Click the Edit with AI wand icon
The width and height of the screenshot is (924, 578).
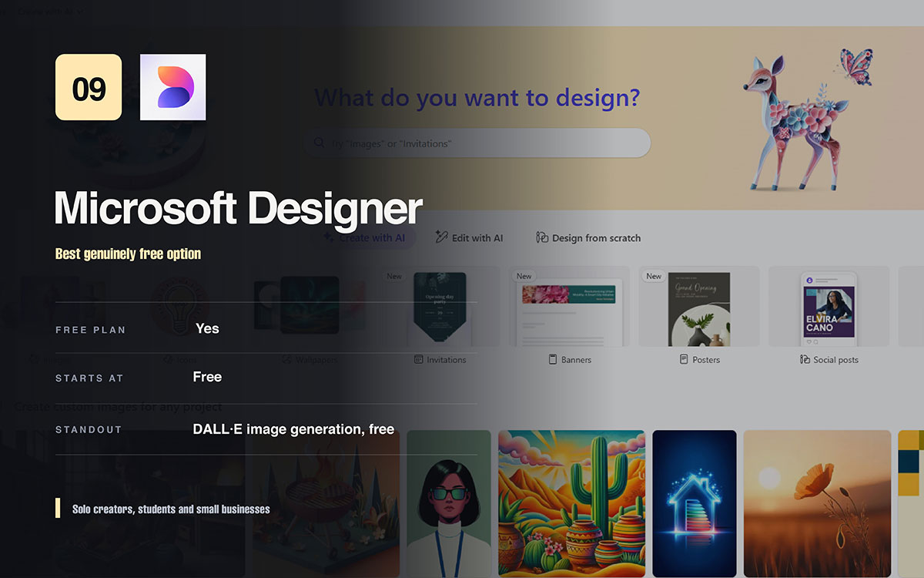(x=441, y=237)
